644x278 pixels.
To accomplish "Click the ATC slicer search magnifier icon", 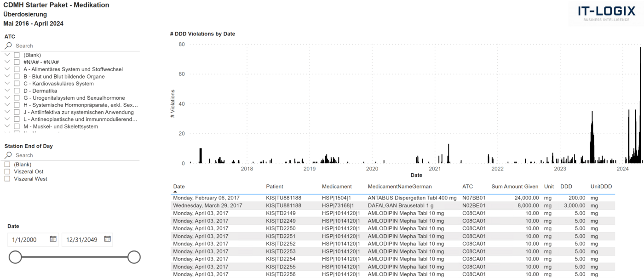I will tap(8, 46).
